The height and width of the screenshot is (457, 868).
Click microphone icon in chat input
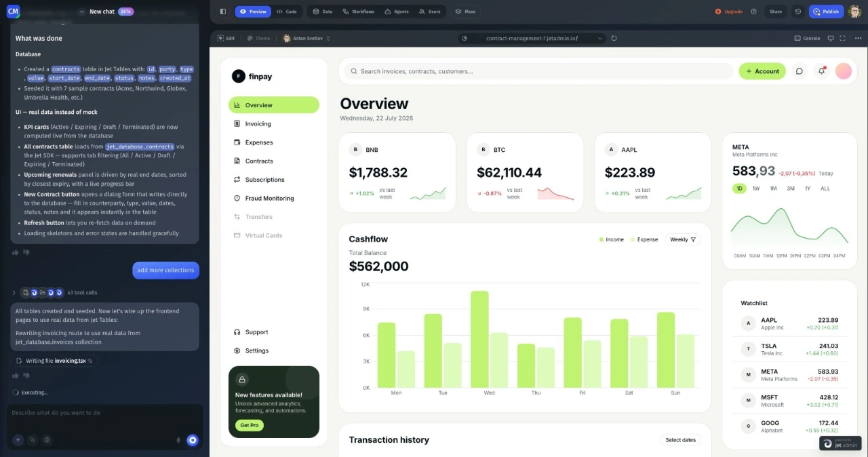tap(178, 440)
